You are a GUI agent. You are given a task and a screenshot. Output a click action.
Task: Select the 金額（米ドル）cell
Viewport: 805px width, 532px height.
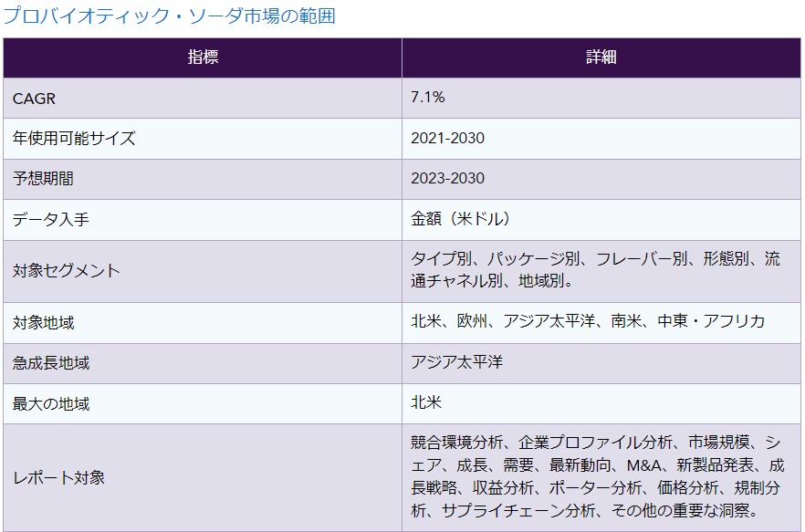pos(601,220)
